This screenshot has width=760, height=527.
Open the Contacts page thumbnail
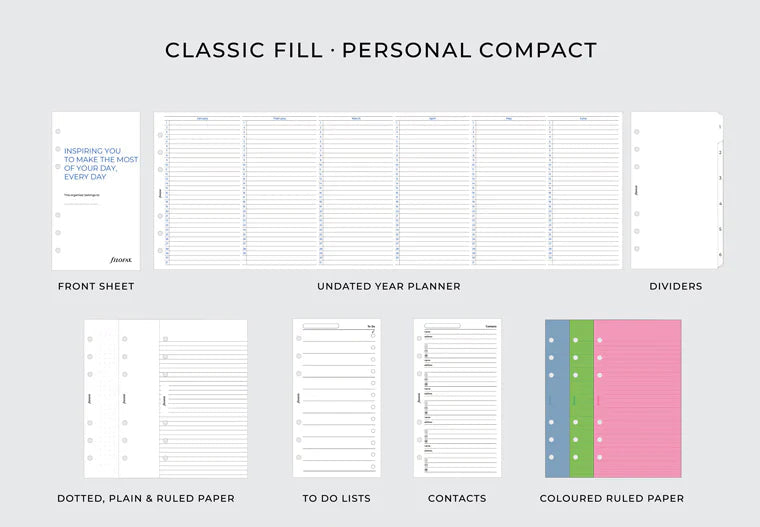tap(457, 398)
